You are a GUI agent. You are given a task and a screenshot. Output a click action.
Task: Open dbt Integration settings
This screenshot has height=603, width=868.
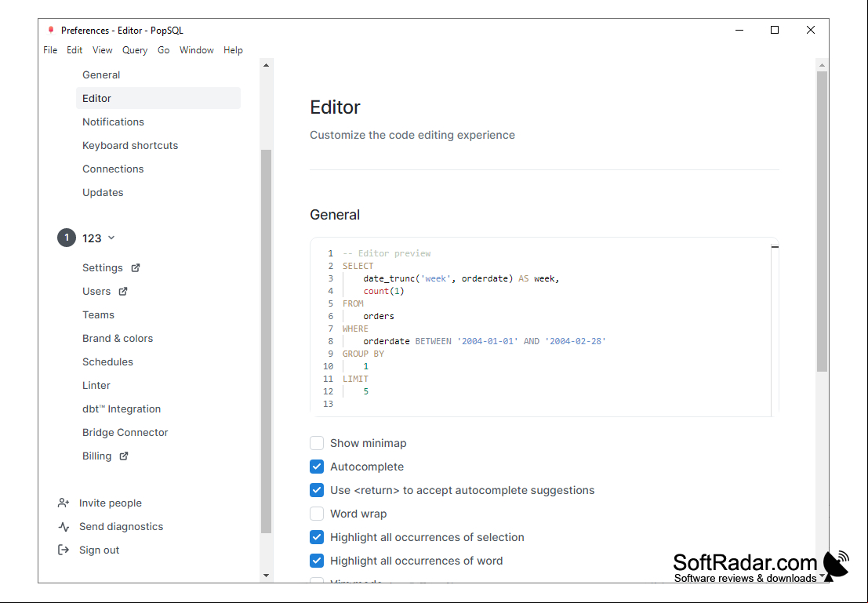pos(122,409)
